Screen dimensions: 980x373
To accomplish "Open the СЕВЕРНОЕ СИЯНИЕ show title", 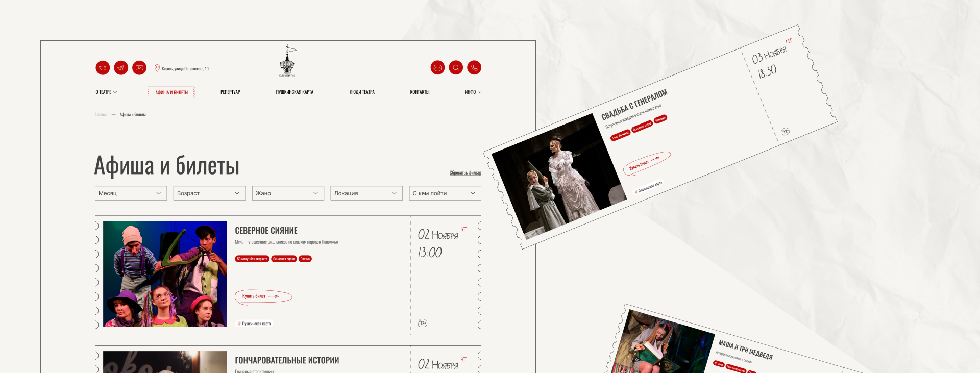I will (266, 231).
